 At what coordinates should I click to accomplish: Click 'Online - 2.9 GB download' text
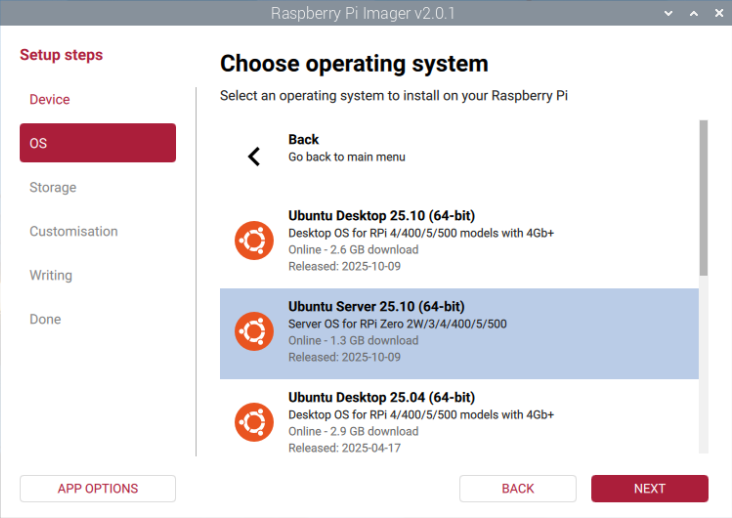click(353, 431)
